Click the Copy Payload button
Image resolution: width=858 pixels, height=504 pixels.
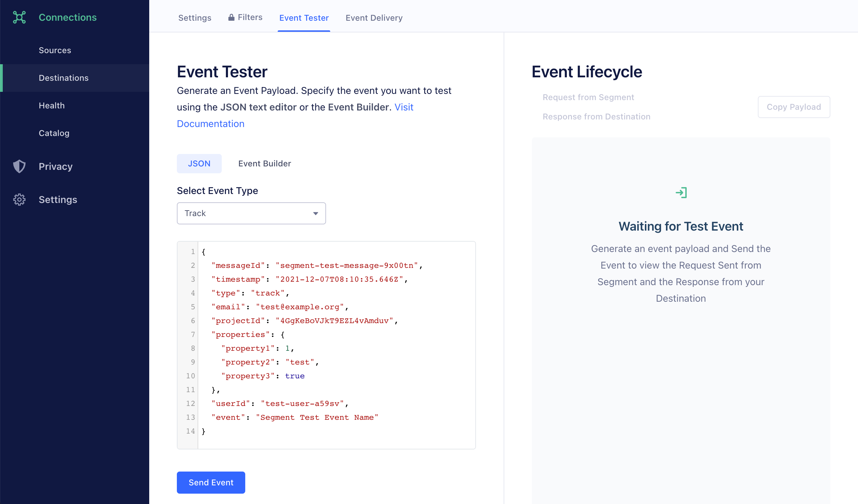click(x=793, y=107)
